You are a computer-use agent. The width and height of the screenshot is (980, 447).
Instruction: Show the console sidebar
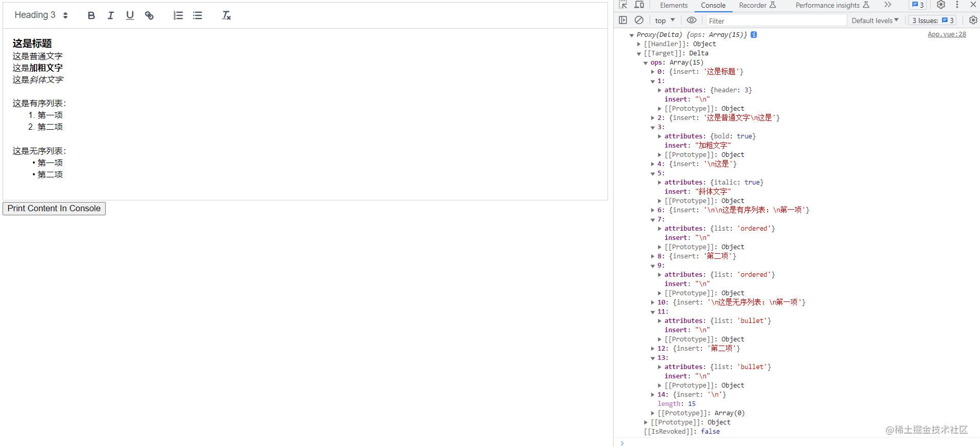click(x=623, y=21)
